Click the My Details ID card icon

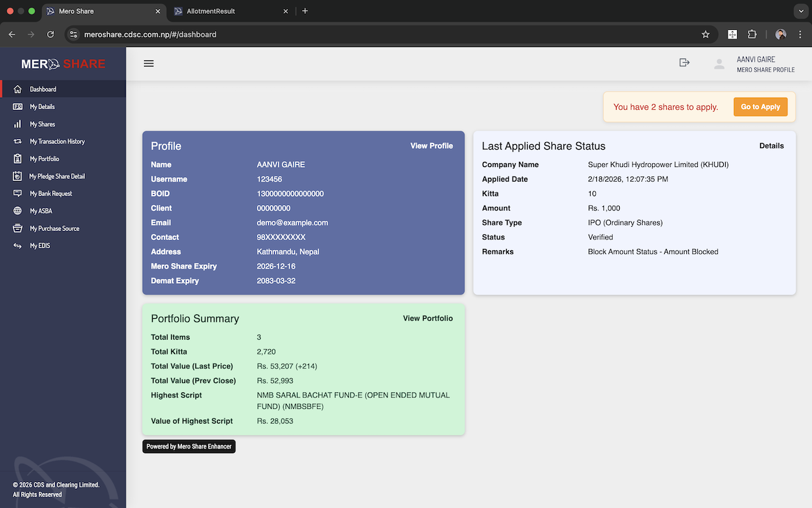(18, 107)
